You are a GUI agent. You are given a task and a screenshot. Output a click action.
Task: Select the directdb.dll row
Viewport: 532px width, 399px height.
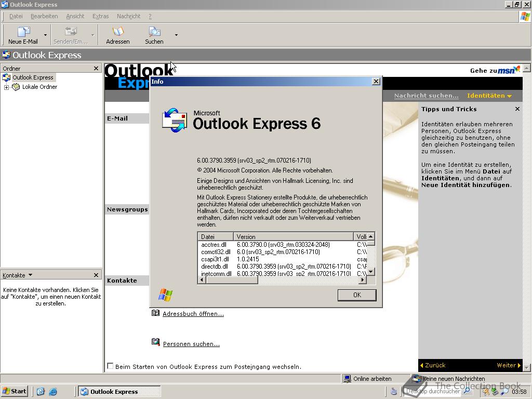pos(282,267)
